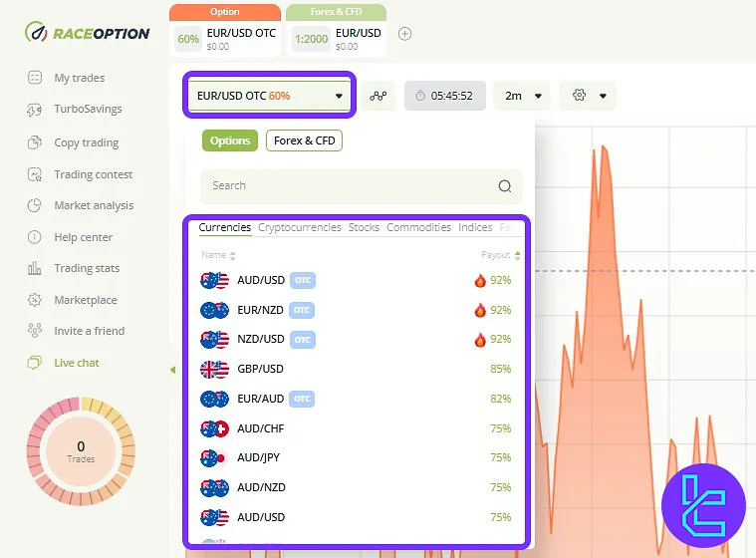Select the Option EUR/USD OTC top tab
Image resolution: width=756 pixels, height=558 pixels.
[x=225, y=31]
